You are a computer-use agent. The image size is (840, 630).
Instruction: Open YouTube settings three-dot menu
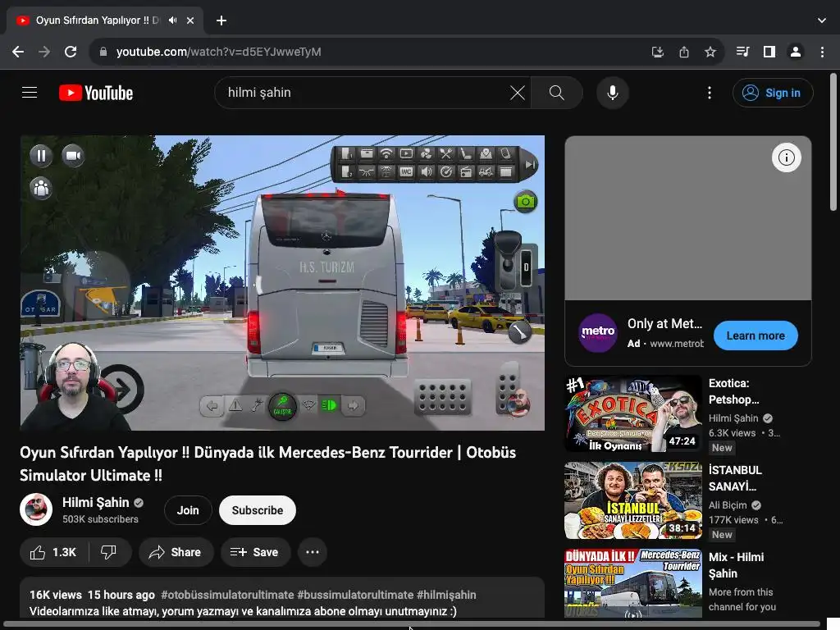[x=710, y=93]
